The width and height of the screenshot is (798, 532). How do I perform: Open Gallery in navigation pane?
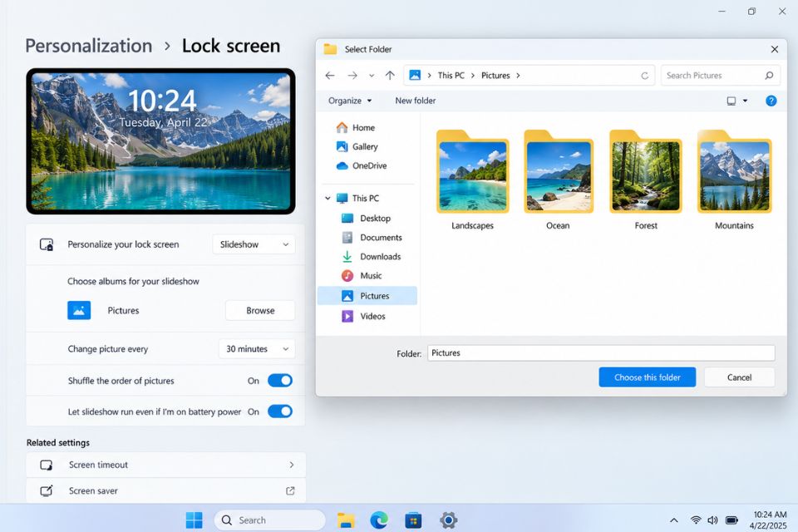coord(357,146)
